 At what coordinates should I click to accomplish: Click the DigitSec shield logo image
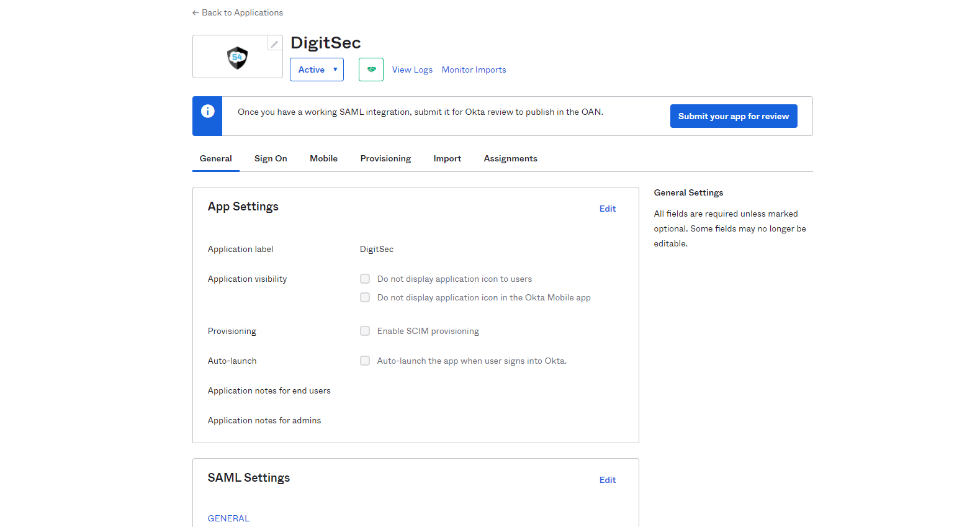(237, 58)
